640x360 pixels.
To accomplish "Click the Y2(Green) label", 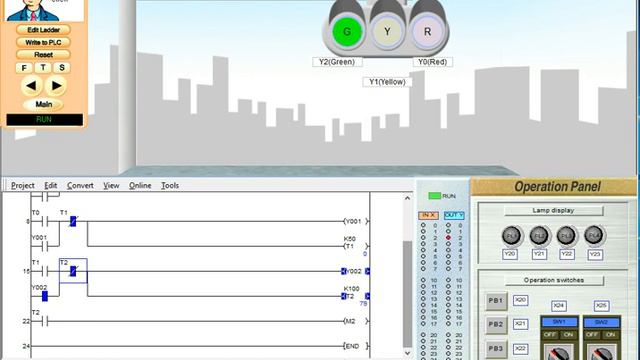I will 337,62.
